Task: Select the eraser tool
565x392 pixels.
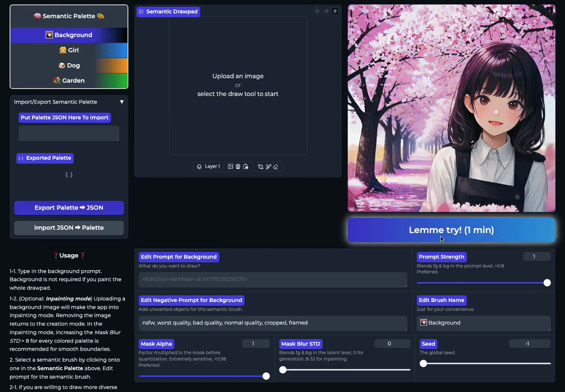Action: [275, 167]
